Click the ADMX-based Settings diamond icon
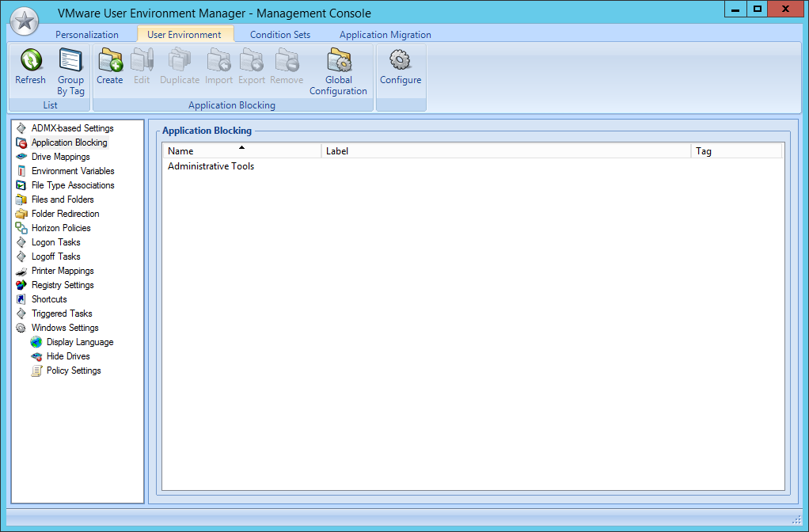The height and width of the screenshot is (532, 809). pyautogui.click(x=21, y=128)
